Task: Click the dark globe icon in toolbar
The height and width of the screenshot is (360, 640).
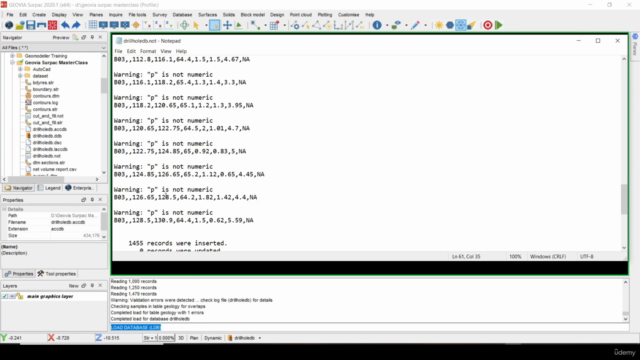Action: pyautogui.click(x=9, y=25)
